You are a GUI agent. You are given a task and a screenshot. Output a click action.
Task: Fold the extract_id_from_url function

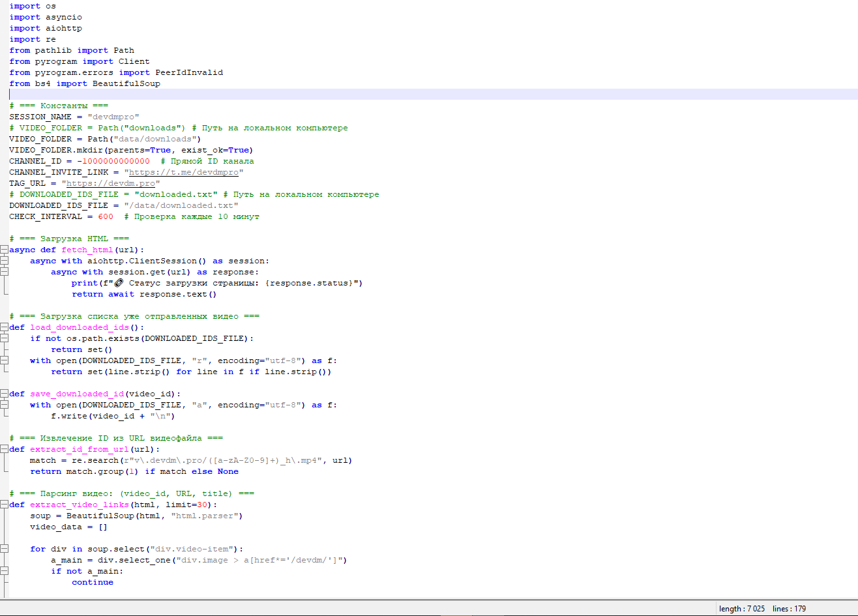pyautogui.click(x=4, y=449)
